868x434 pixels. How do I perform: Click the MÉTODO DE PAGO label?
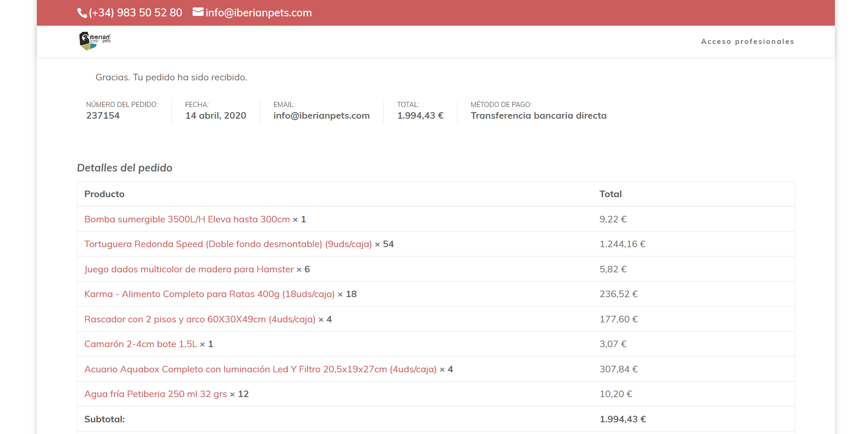tap(501, 105)
